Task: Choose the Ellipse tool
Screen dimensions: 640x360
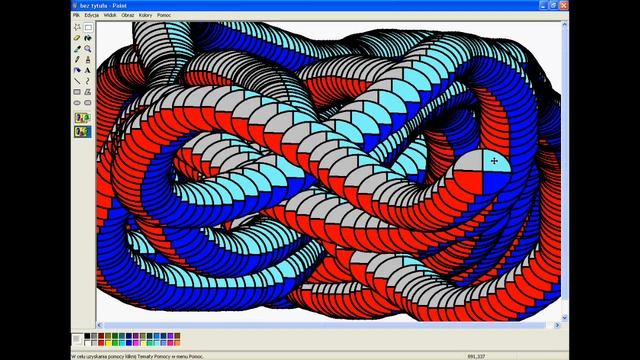Action: click(x=77, y=103)
